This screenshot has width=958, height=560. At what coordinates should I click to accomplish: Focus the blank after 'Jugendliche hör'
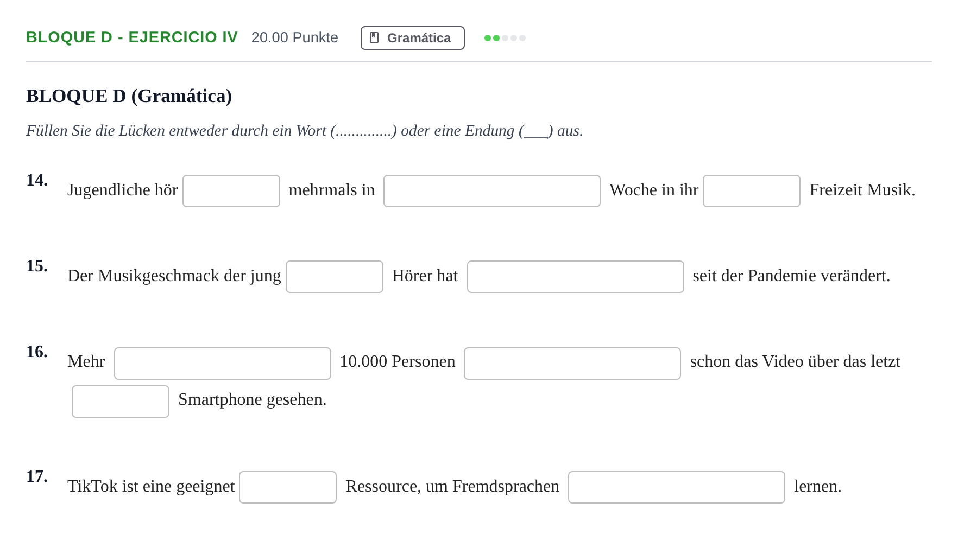(231, 191)
